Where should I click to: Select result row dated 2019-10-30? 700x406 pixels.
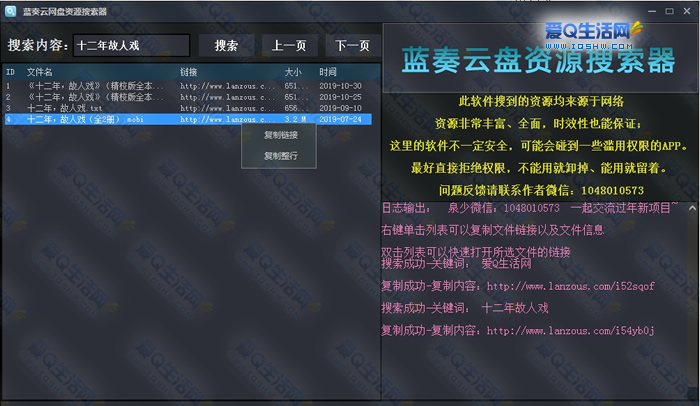(x=188, y=86)
